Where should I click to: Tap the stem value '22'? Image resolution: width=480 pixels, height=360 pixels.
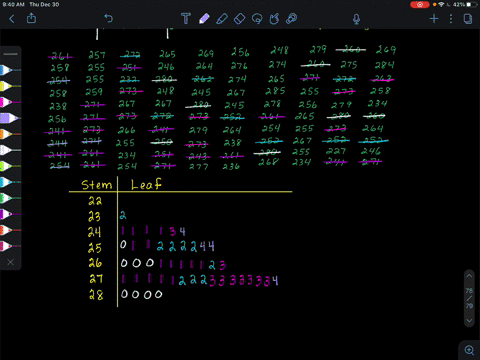(x=95, y=201)
